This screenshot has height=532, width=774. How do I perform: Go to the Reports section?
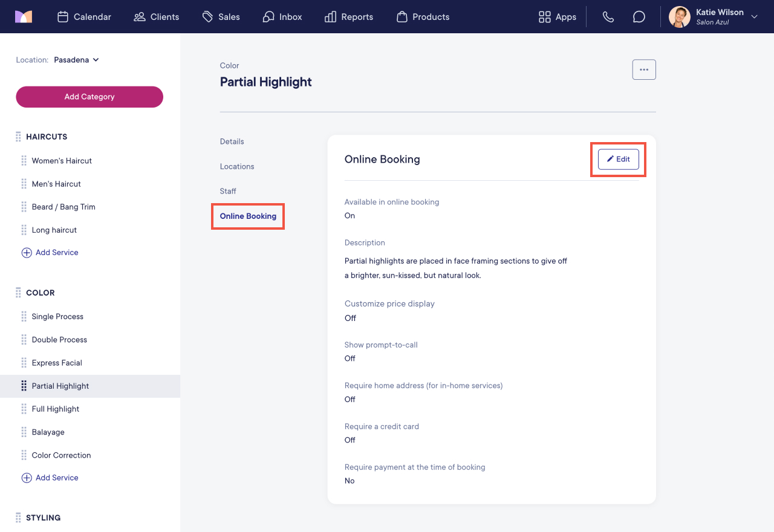[x=349, y=17]
